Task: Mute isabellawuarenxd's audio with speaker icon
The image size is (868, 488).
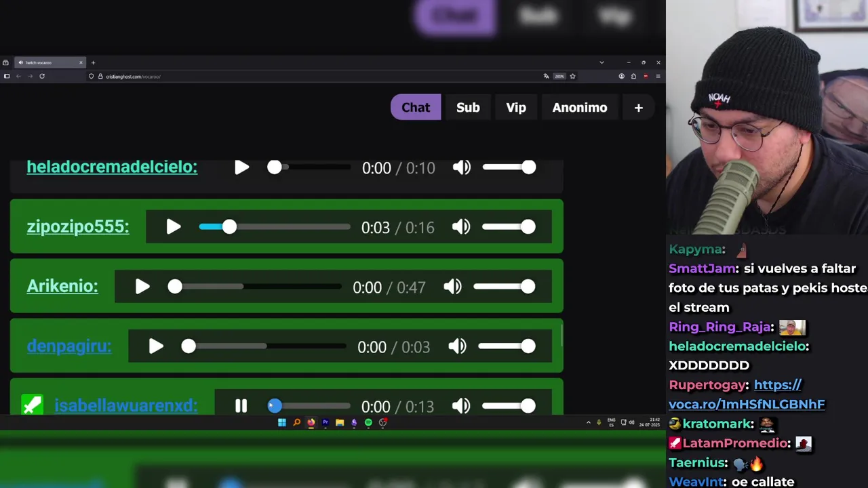Action: (461, 406)
